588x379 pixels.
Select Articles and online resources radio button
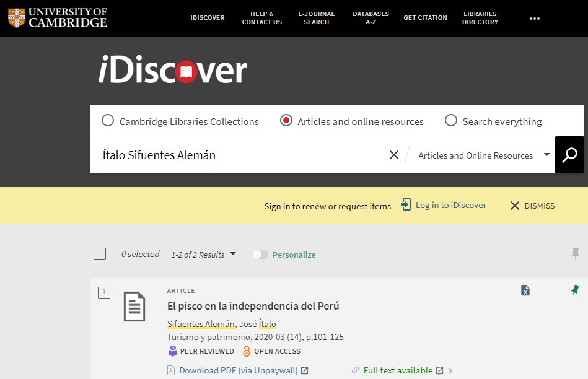pyautogui.click(x=286, y=120)
